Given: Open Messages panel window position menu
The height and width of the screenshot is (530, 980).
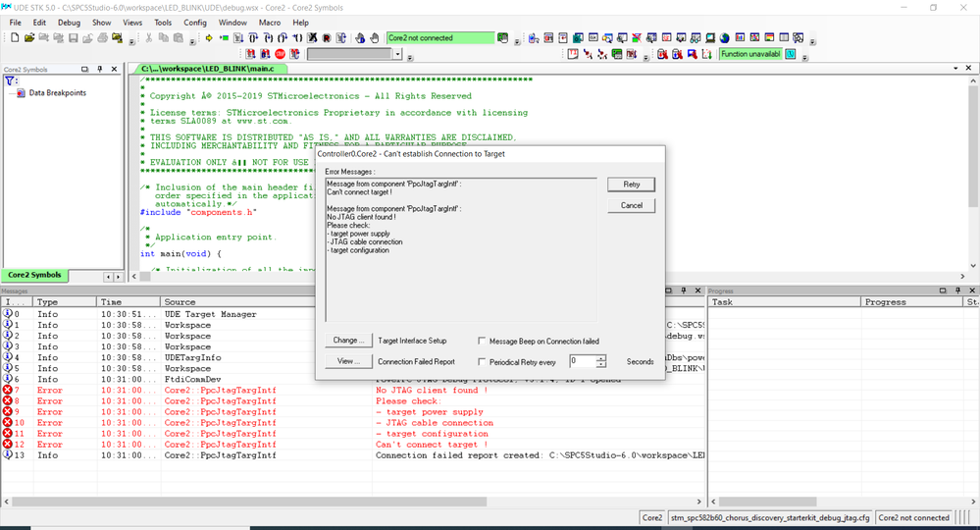Looking at the screenshot, I should (x=668, y=291).
